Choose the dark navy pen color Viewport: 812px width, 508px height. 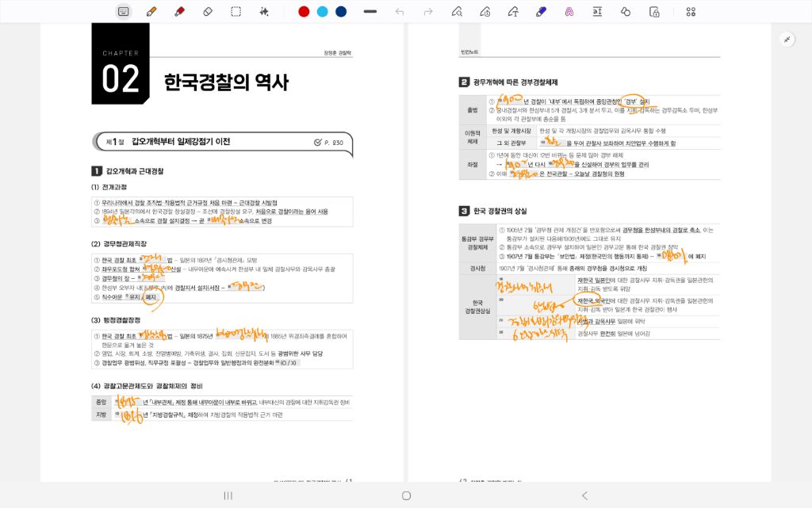click(341, 11)
